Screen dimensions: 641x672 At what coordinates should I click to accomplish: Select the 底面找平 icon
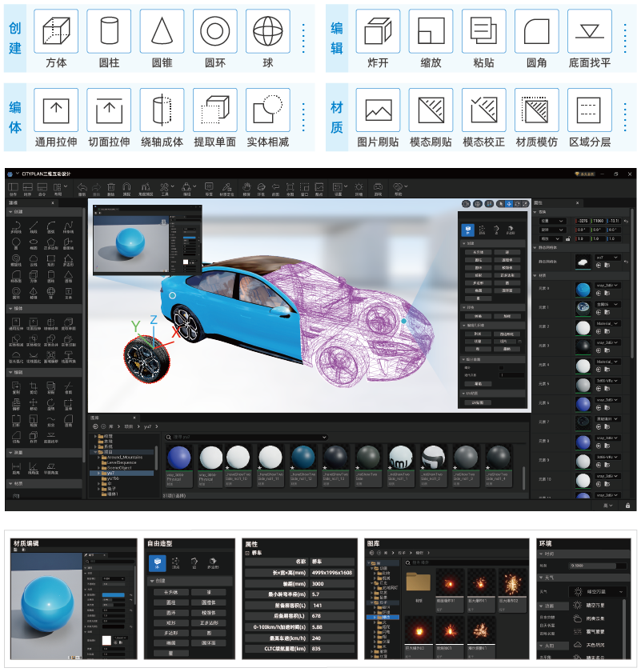tap(590, 32)
